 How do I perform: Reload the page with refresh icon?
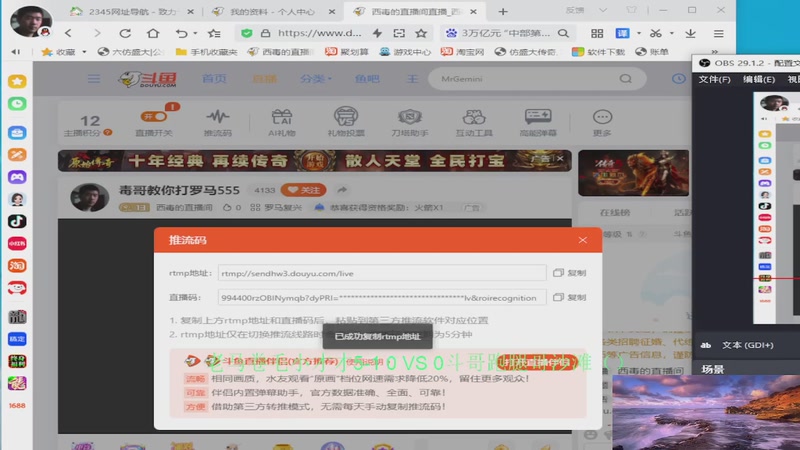[125, 33]
